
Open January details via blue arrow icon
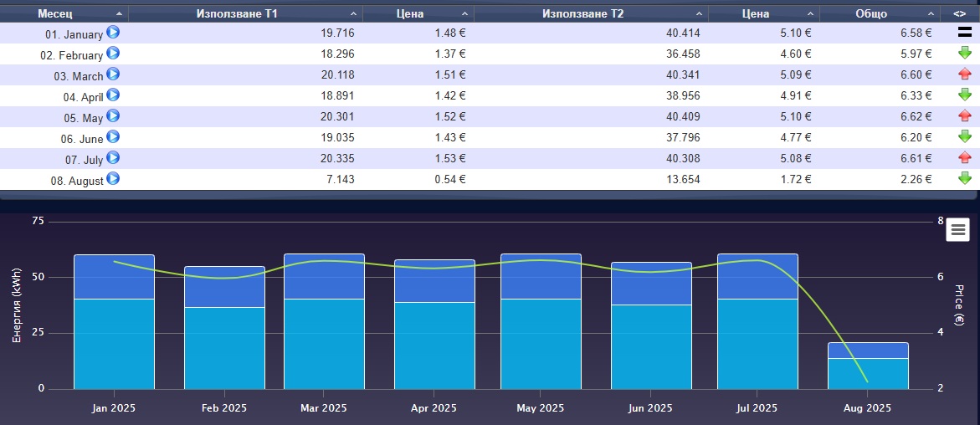113,33
